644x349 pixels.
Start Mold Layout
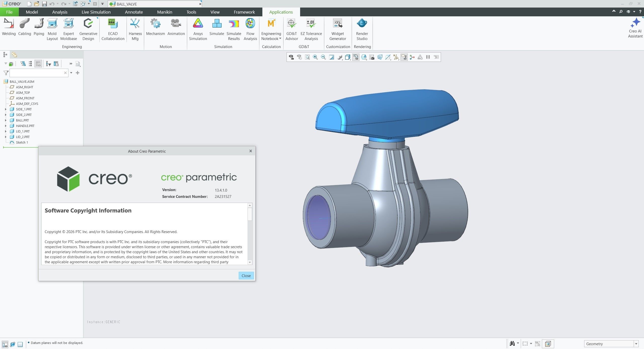pyautogui.click(x=52, y=29)
